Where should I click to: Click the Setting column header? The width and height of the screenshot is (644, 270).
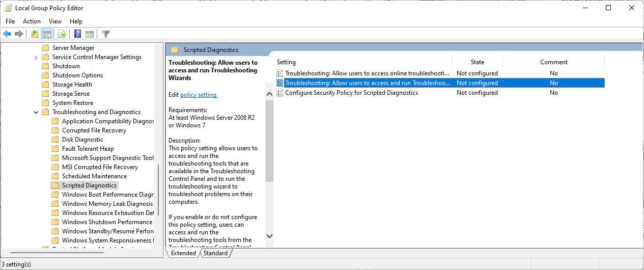click(286, 62)
